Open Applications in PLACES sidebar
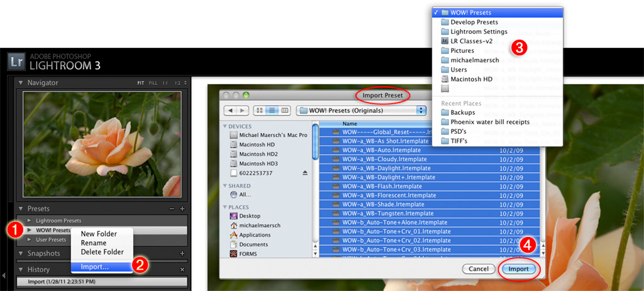Viewport: 644px width, 291px height. tap(250, 235)
